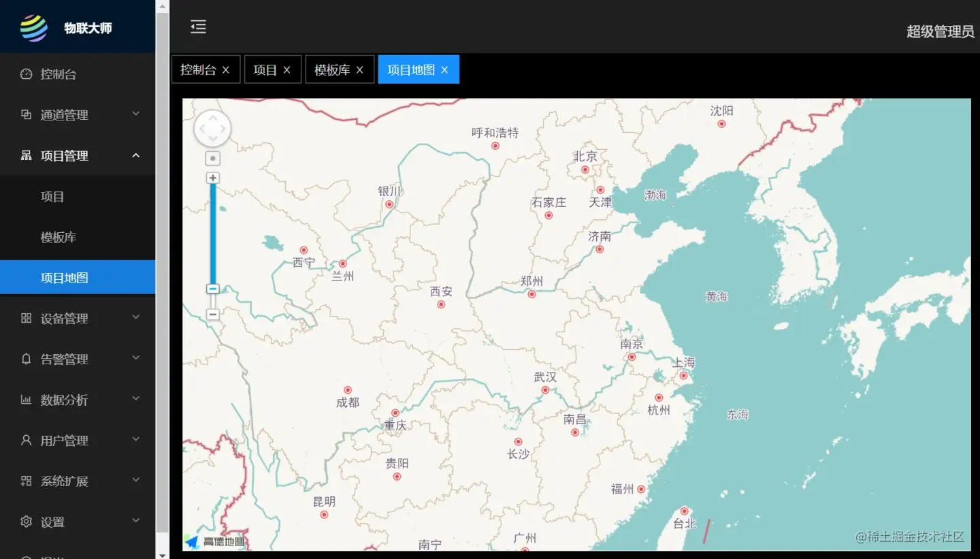Select 项目地图 in the sidebar submenu

78,278
